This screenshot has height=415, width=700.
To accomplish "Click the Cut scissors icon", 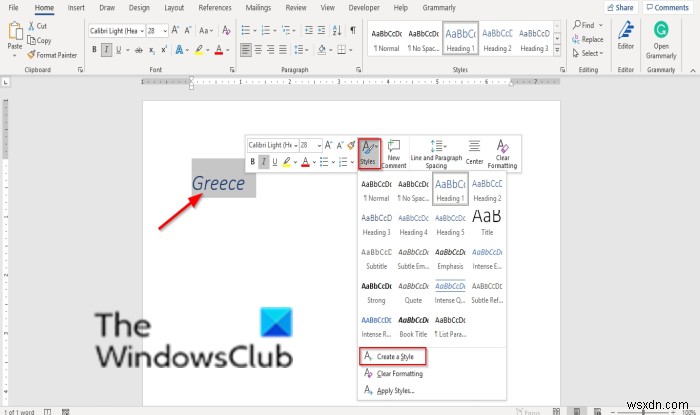I will tap(31, 26).
